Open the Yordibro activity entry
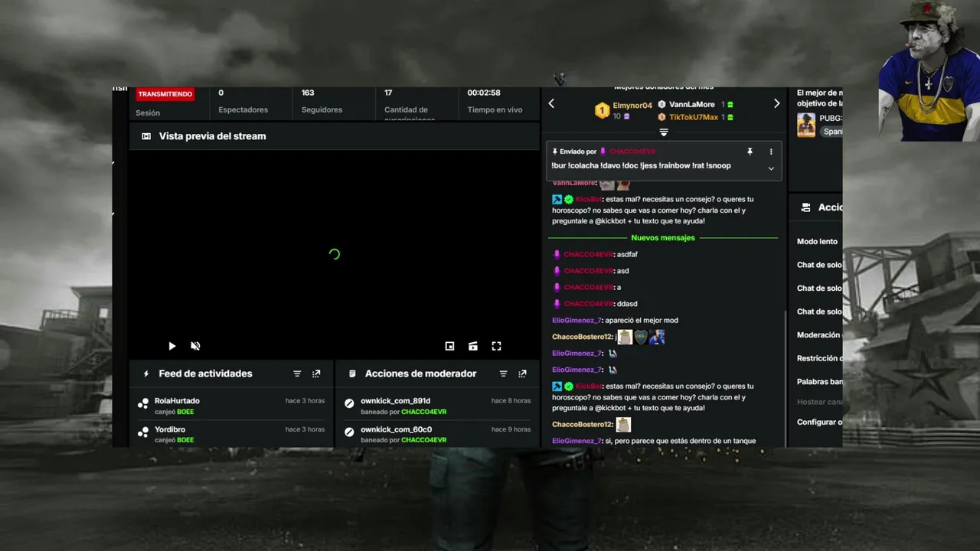 point(231,434)
